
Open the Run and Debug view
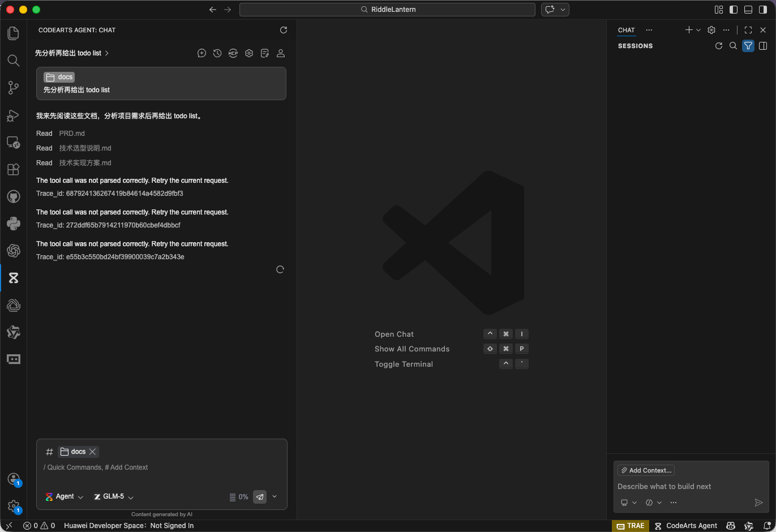(14, 115)
